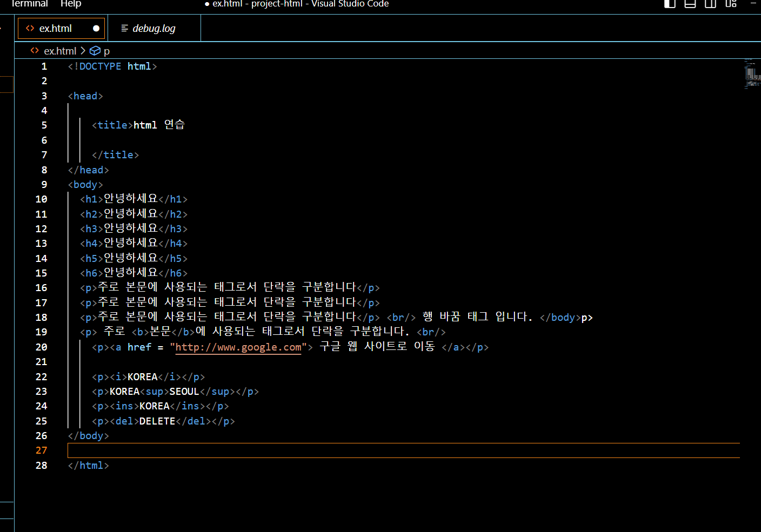Click the <b>본문</b> bold tag on line 19
Viewport: 761px width, 532px height.
tap(163, 332)
